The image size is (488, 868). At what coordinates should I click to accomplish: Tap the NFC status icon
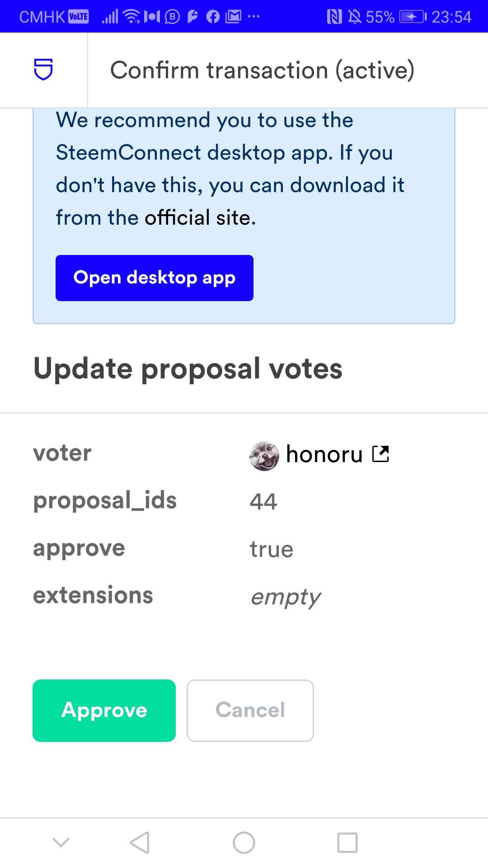tap(334, 17)
